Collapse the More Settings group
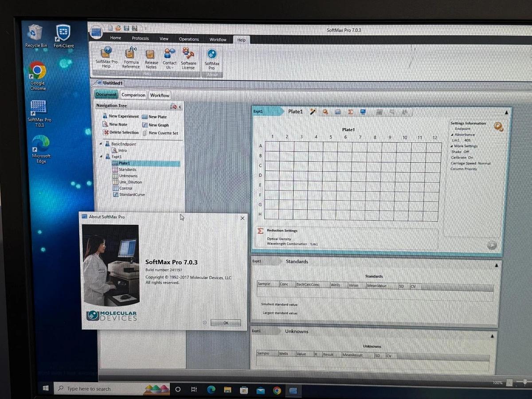Viewport: 532px width, 399px height. click(452, 146)
